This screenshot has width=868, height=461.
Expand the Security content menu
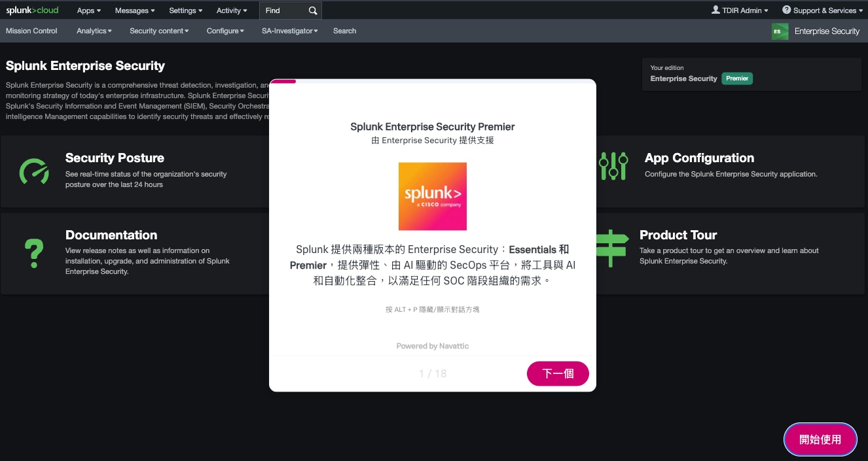[159, 31]
